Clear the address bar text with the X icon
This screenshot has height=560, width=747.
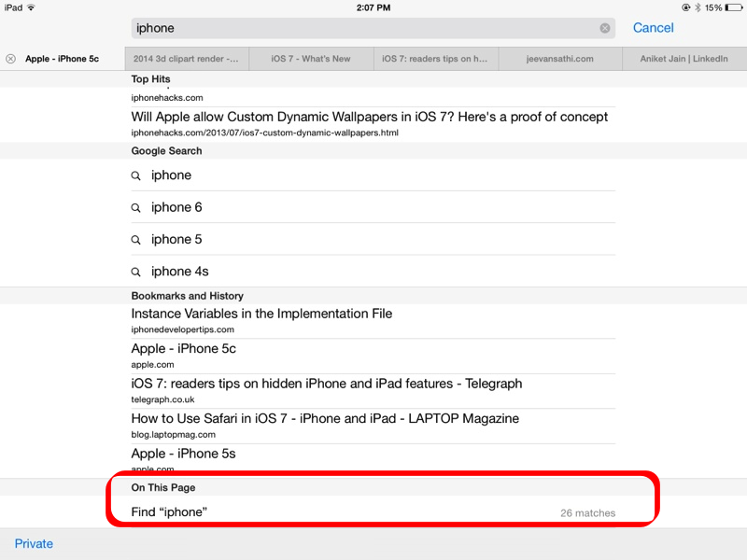click(x=604, y=28)
